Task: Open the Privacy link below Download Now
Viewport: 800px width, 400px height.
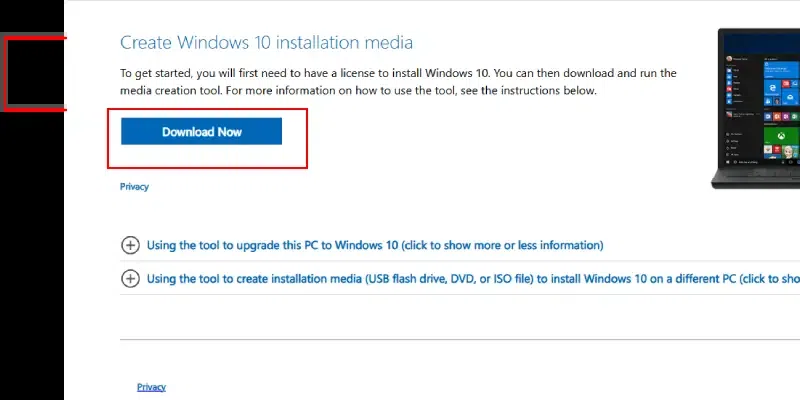Action: (134, 187)
